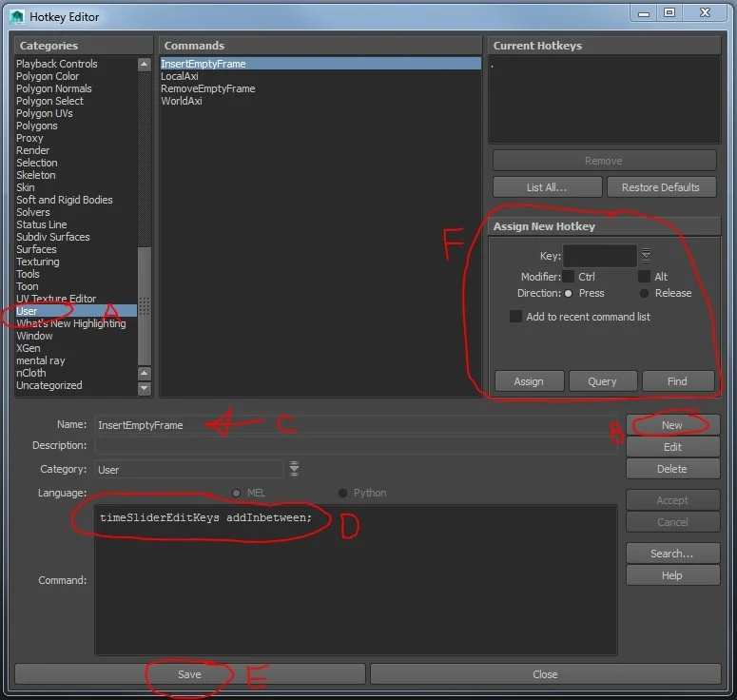Click the Categories scrollbar bottom down arrow
The height and width of the screenshot is (700, 737).
click(x=145, y=388)
